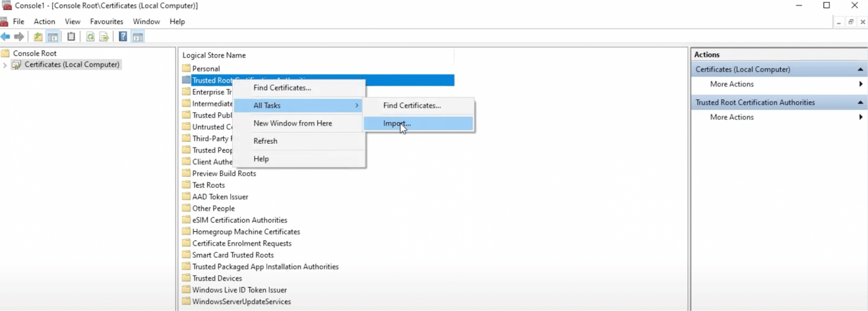Click the Personal store folder icon
868x311 pixels.
(x=187, y=68)
